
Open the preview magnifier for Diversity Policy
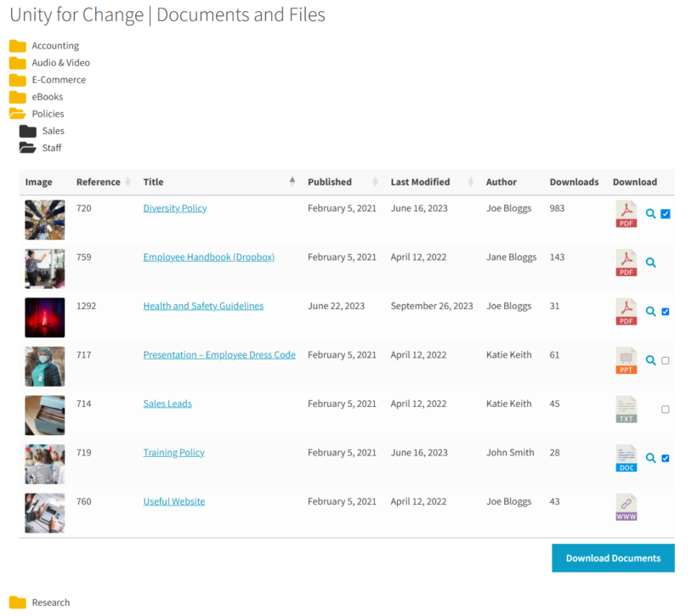coord(650,214)
